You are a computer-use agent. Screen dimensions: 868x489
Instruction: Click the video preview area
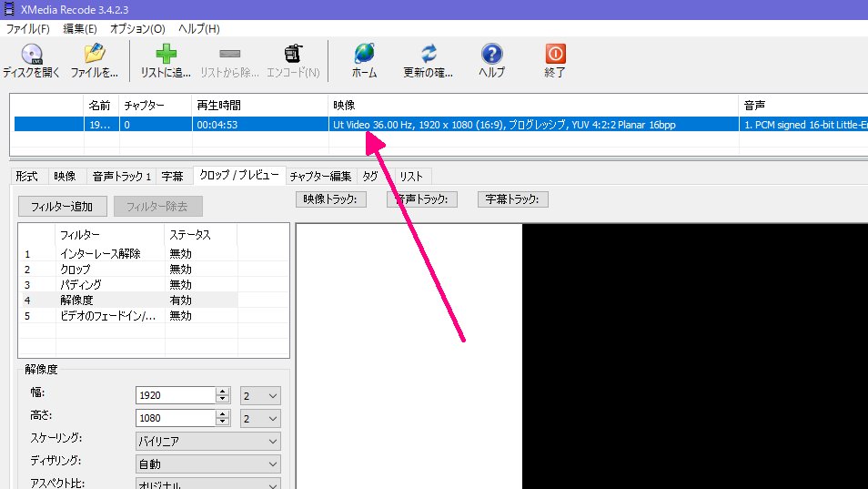click(x=581, y=356)
